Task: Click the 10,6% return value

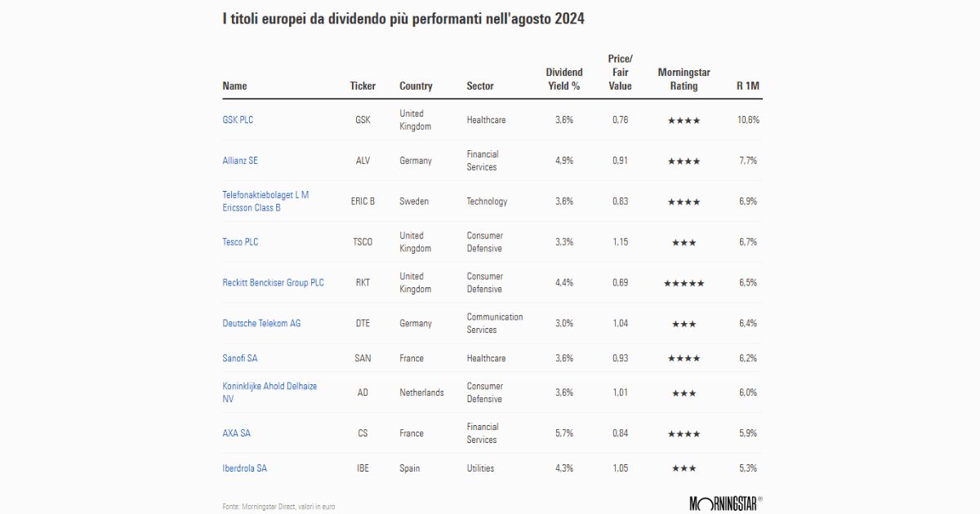Action: (748, 120)
